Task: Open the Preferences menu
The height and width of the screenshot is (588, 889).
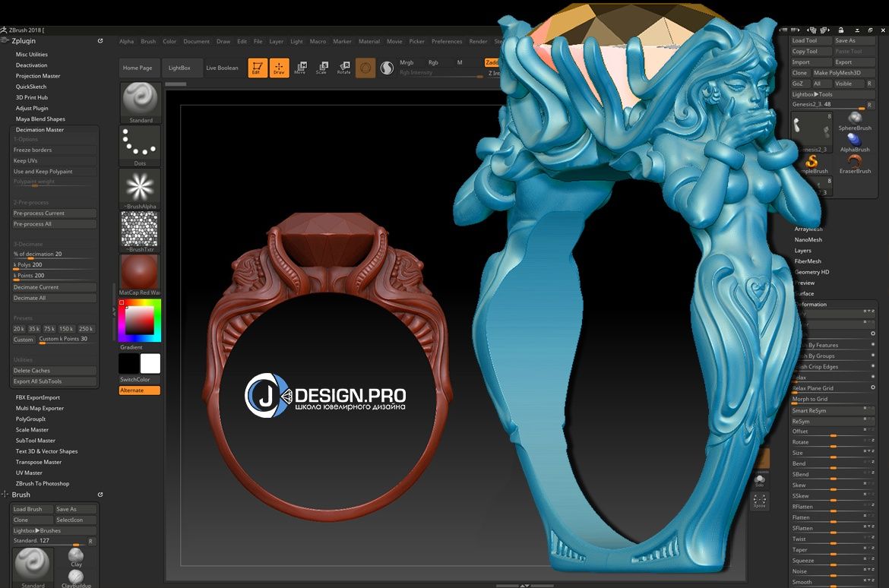Action: [x=447, y=41]
